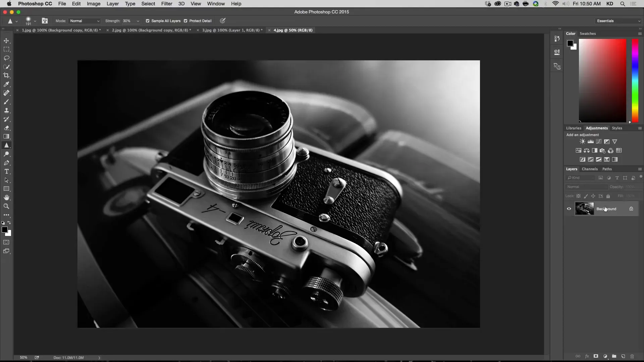The height and width of the screenshot is (362, 644).
Task: Click the Background layer thumbnail
Action: pyautogui.click(x=584, y=209)
